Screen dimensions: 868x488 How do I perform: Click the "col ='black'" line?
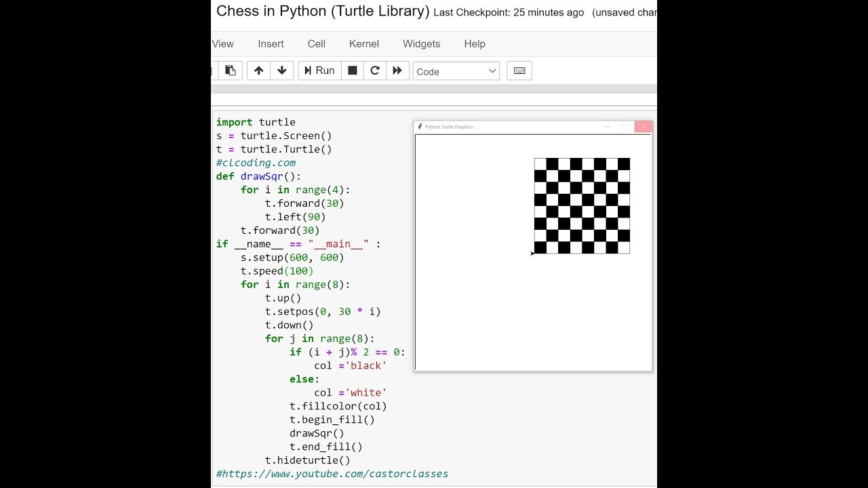click(350, 366)
